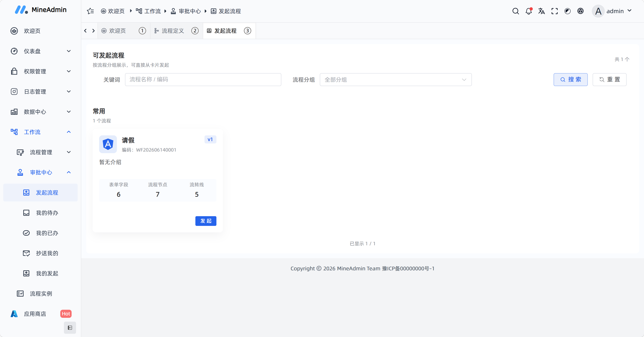
Task: Open 流程实例 in the sidebar
Action: 40,294
